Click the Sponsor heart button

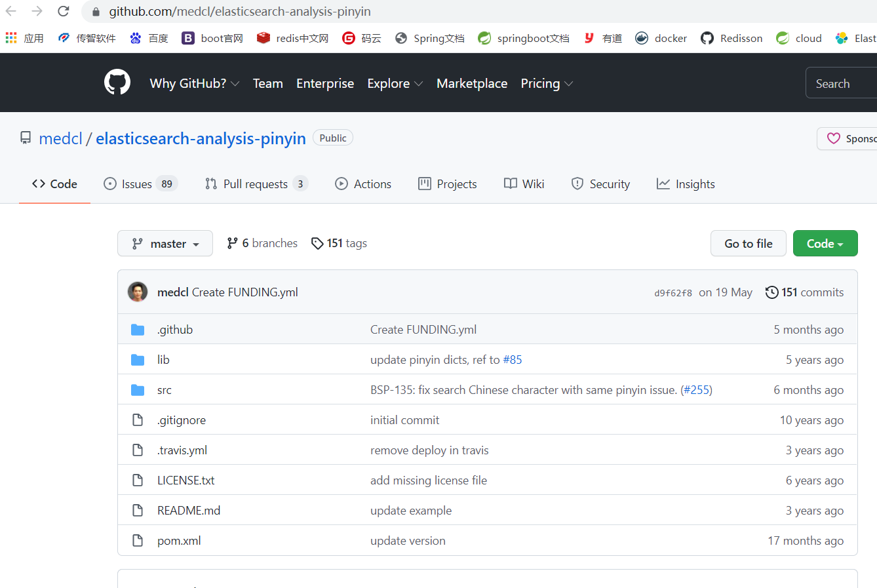tap(847, 138)
